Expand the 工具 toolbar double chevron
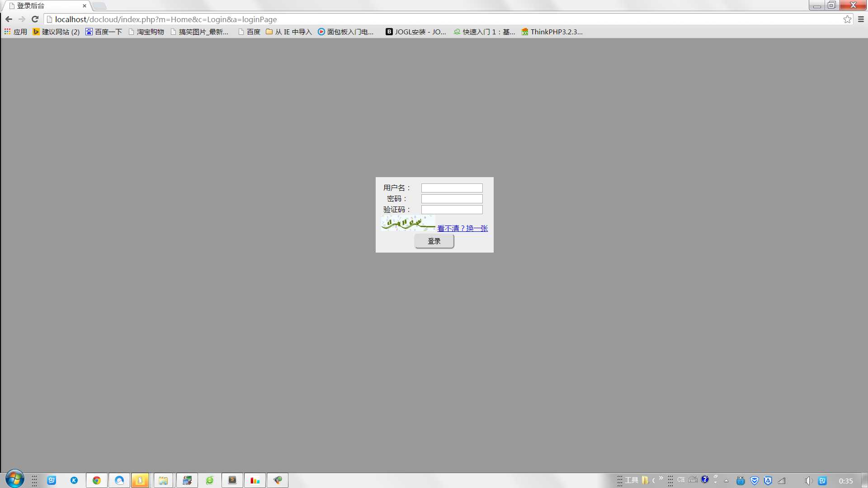This screenshot has width=868, height=488. [x=661, y=478]
